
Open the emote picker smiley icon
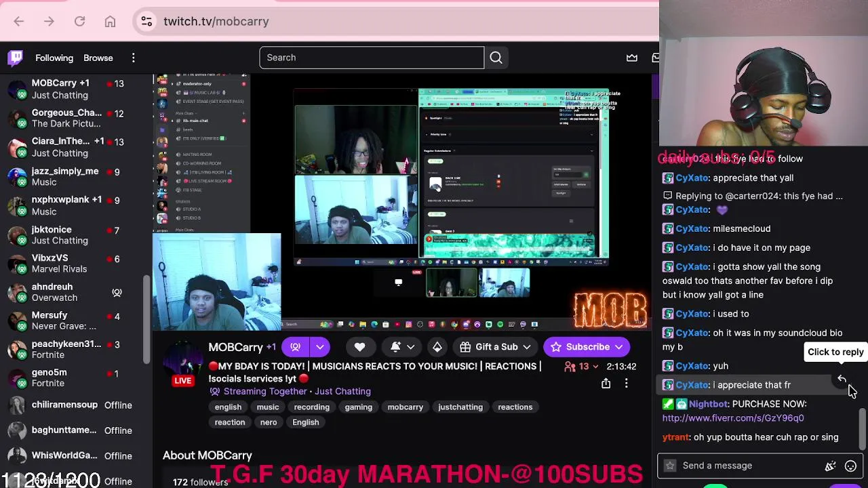point(850,466)
